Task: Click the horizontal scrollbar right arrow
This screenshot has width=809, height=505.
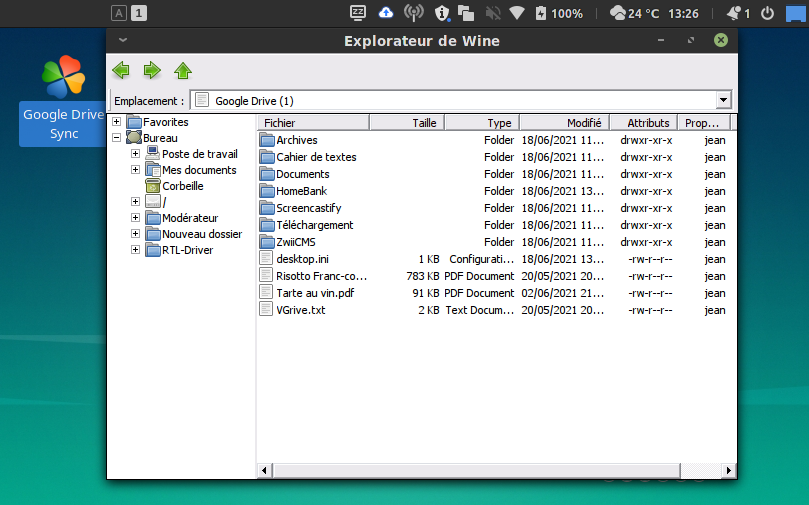Action: 730,470
